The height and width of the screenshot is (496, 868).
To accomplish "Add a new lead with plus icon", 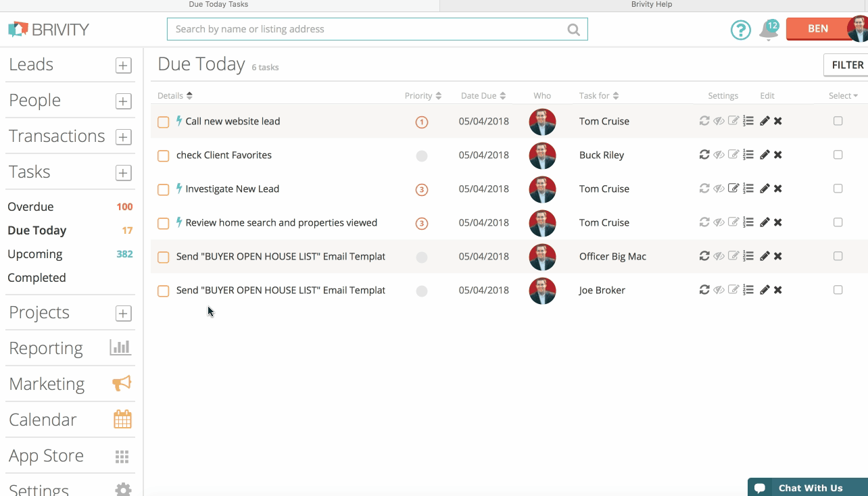I will (x=123, y=66).
